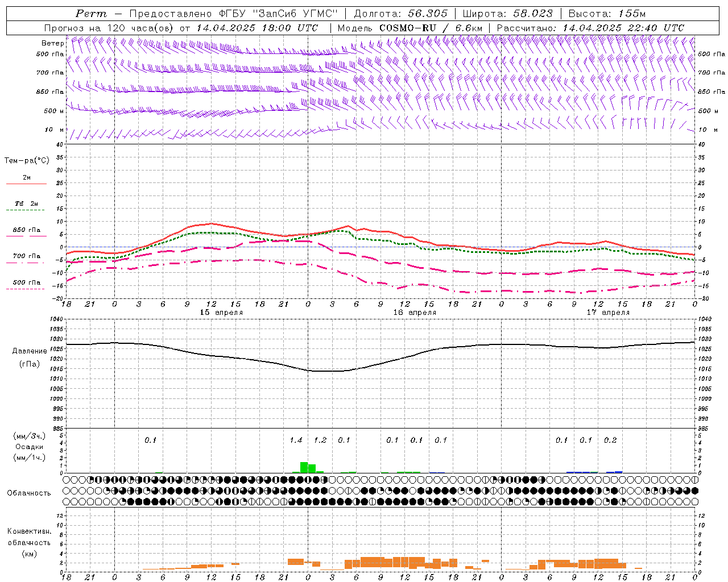
Task: Select the longitude value "Долгота: 56.305"
Action: point(400,14)
